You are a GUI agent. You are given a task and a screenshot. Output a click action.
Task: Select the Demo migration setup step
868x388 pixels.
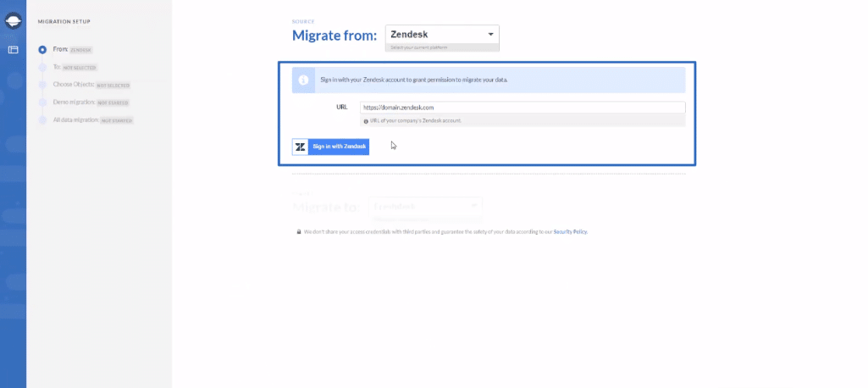pyautogui.click(x=84, y=103)
